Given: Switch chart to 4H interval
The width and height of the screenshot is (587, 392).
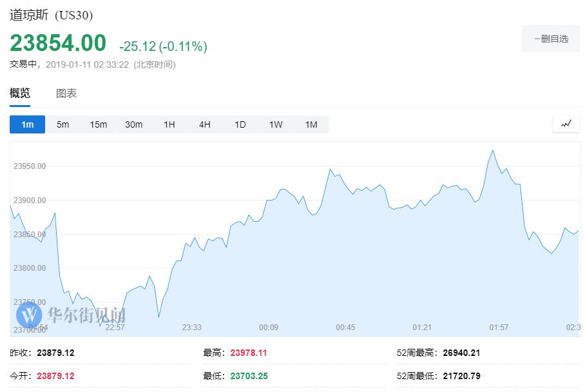Looking at the screenshot, I should 204,124.
